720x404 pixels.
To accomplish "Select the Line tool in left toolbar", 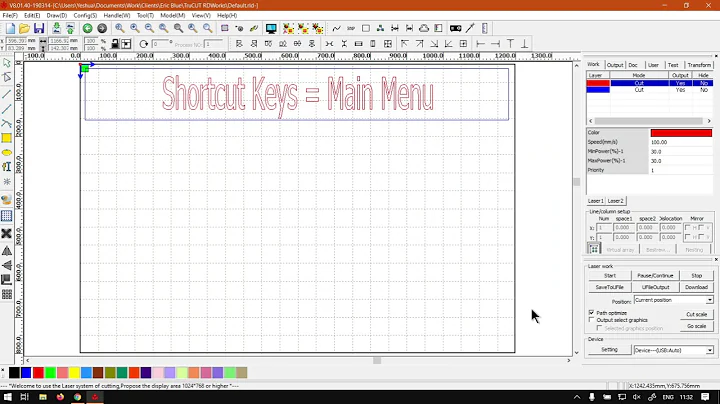I will [6, 94].
